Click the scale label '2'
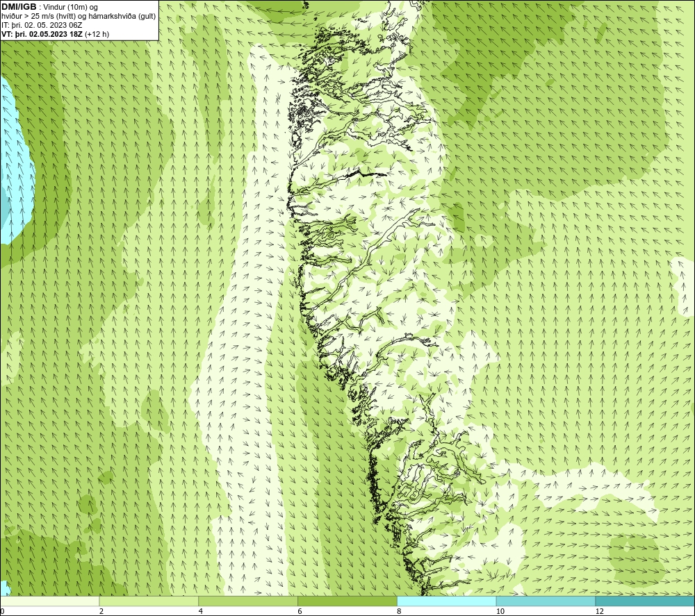 (x=101, y=612)
